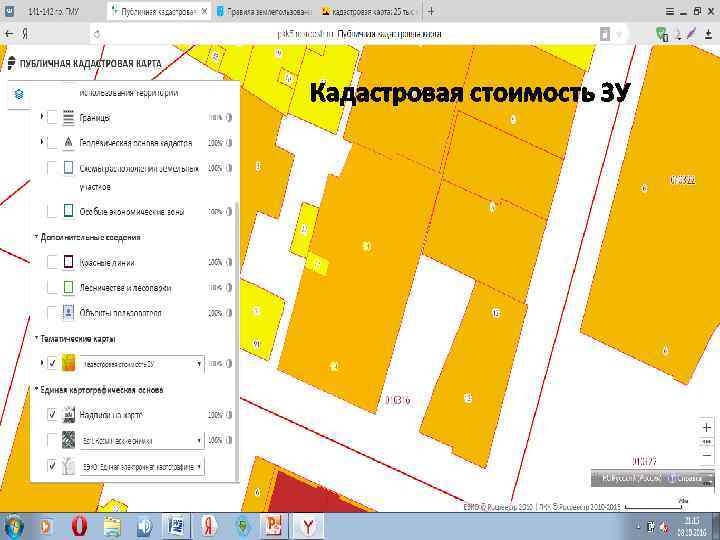Adjust the Красные линии opacity control
Screen dimensions: 720x540
point(229,262)
